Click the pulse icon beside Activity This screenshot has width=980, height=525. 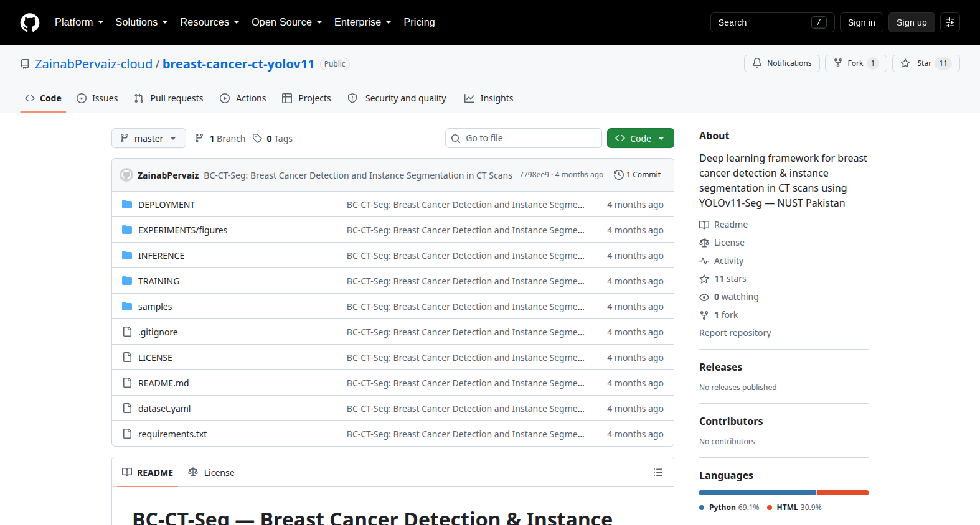click(704, 261)
